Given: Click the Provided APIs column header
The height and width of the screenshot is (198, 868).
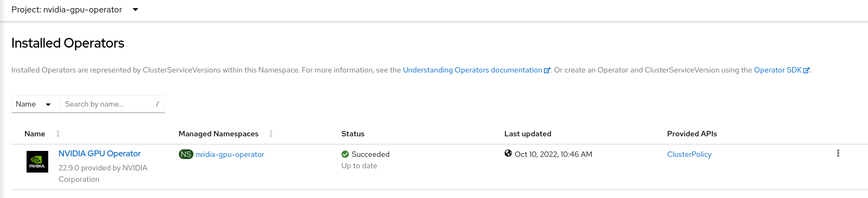Looking at the screenshot, I should [692, 134].
